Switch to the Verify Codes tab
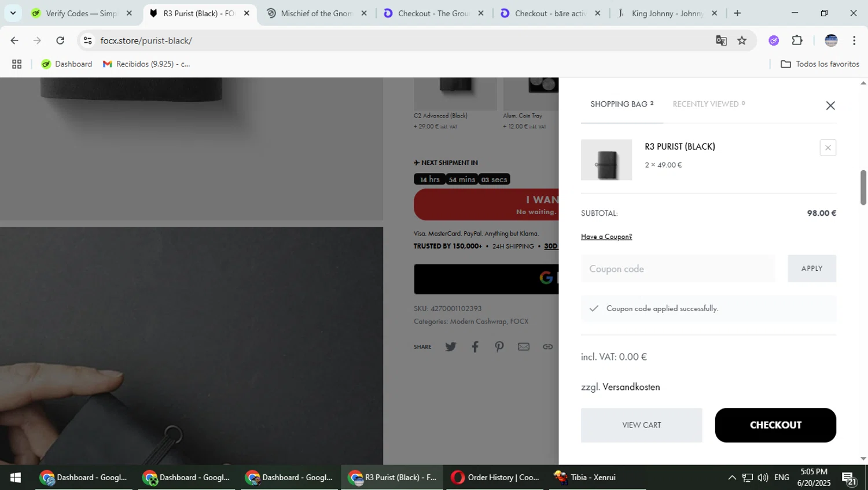This screenshot has width=868, height=490. point(81,13)
